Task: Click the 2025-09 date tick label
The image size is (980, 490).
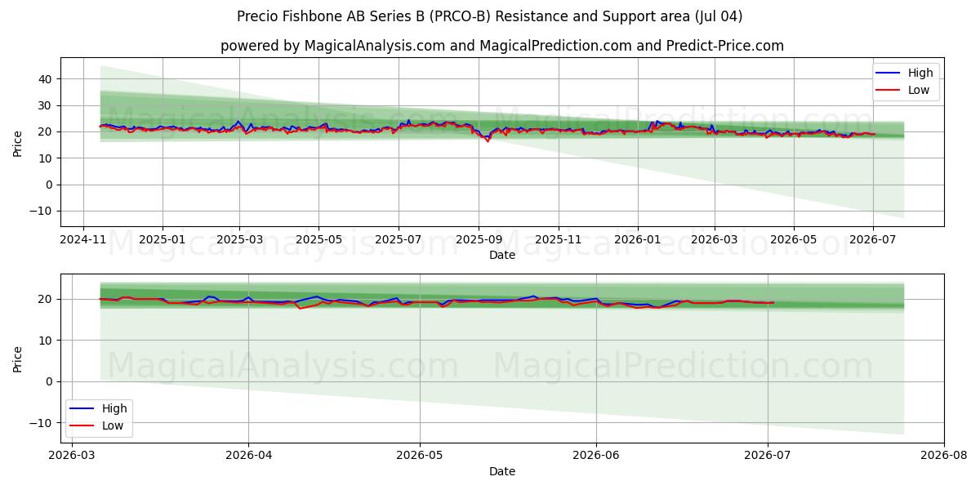Action: (479, 239)
